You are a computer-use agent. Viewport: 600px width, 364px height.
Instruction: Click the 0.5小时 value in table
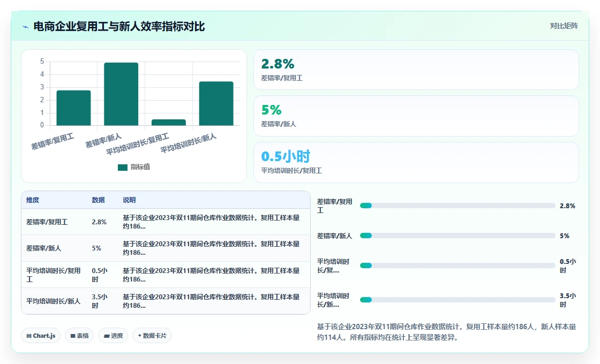tap(100, 275)
